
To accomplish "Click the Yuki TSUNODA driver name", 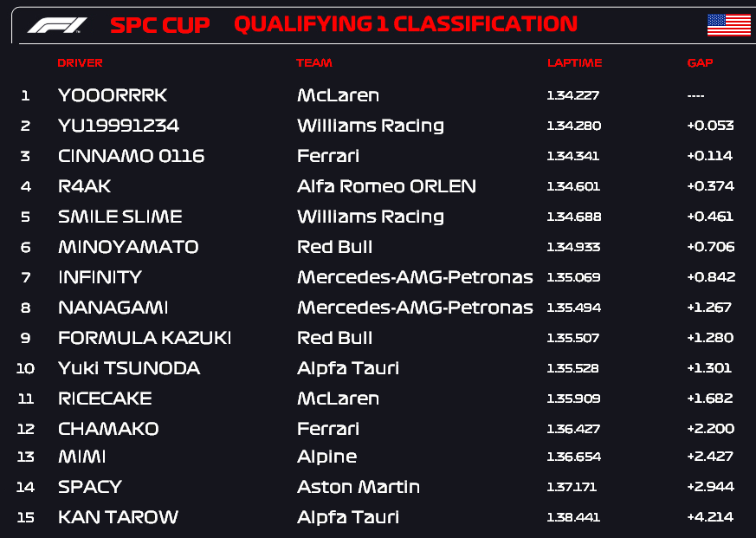I will [x=129, y=368].
